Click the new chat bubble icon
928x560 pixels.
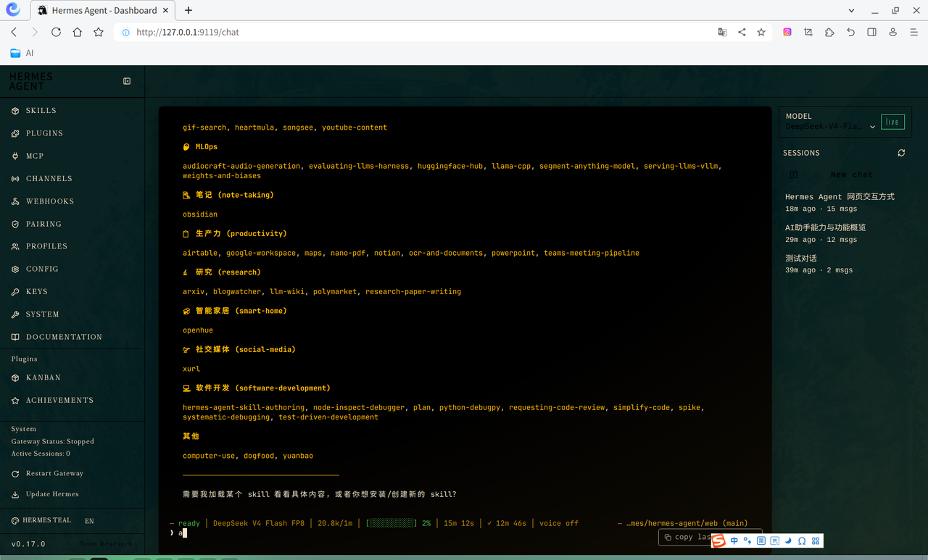pyautogui.click(x=793, y=175)
